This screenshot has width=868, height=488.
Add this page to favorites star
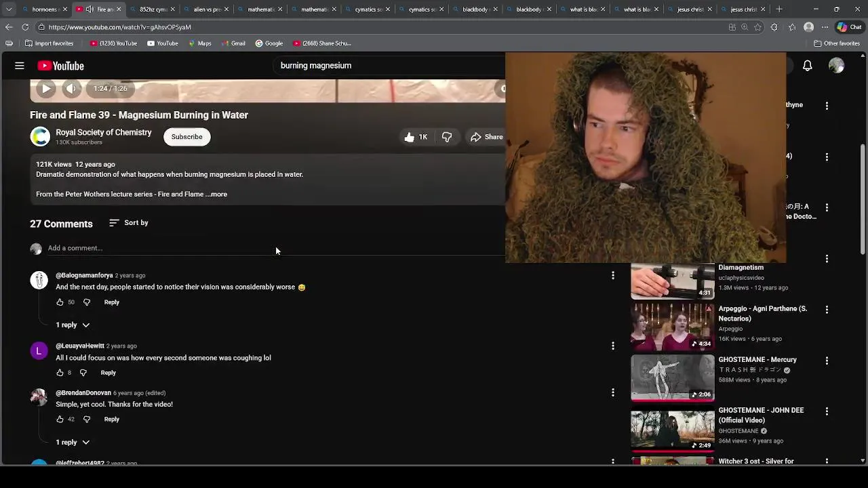[x=757, y=27]
